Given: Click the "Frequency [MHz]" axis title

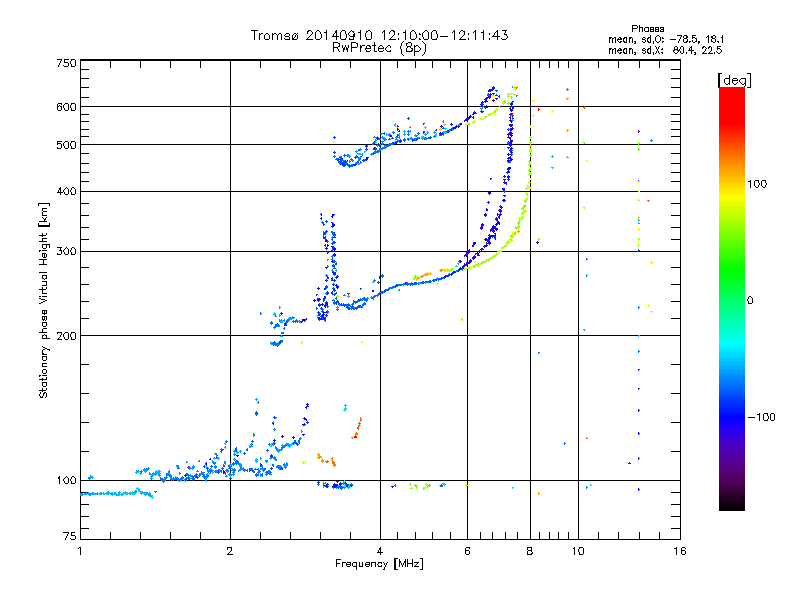Looking at the screenshot, I should [x=379, y=564].
